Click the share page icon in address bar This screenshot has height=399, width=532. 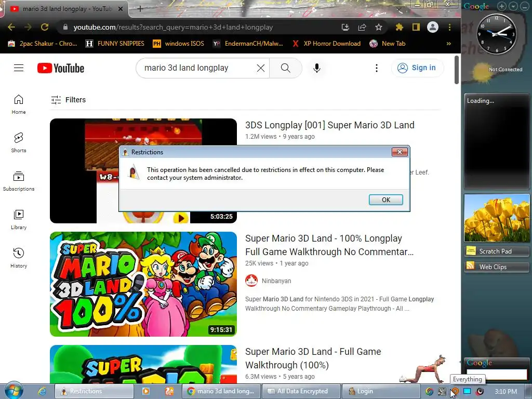(x=362, y=27)
